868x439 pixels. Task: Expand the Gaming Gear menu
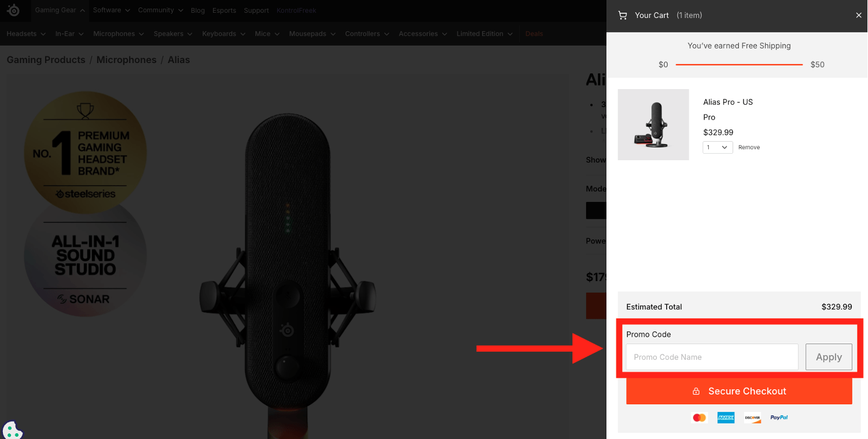pyautogui.click(x=60, y=10)
